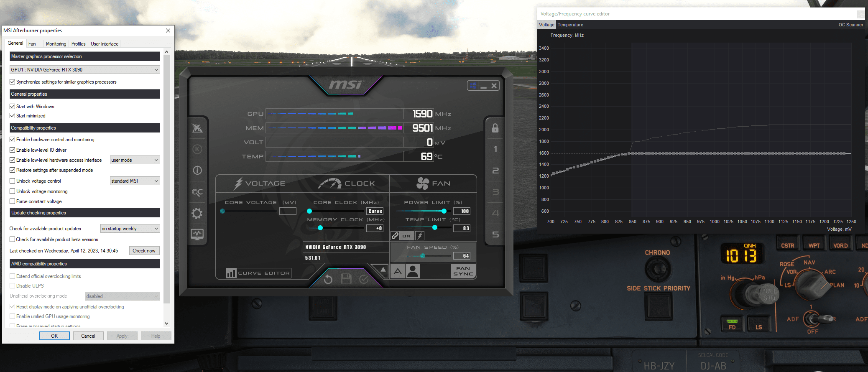Open the 'standard MSI' voltage control dropdown
The image size is (868, 372).
(x=135, y=181)
